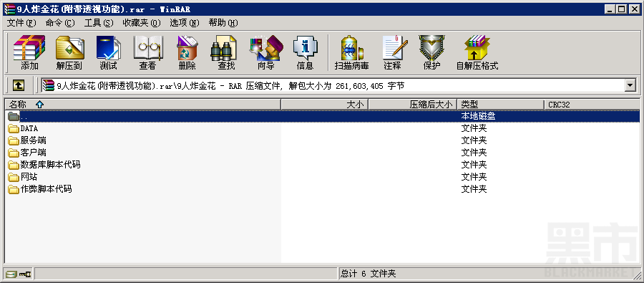Maximize the WinRAR window
Viewport: 644px width, 283px height.
622,9
